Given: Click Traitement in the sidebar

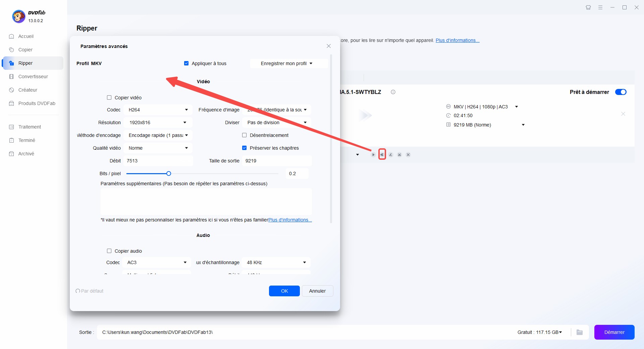Looking at the screenshot, I should (30, 127).
